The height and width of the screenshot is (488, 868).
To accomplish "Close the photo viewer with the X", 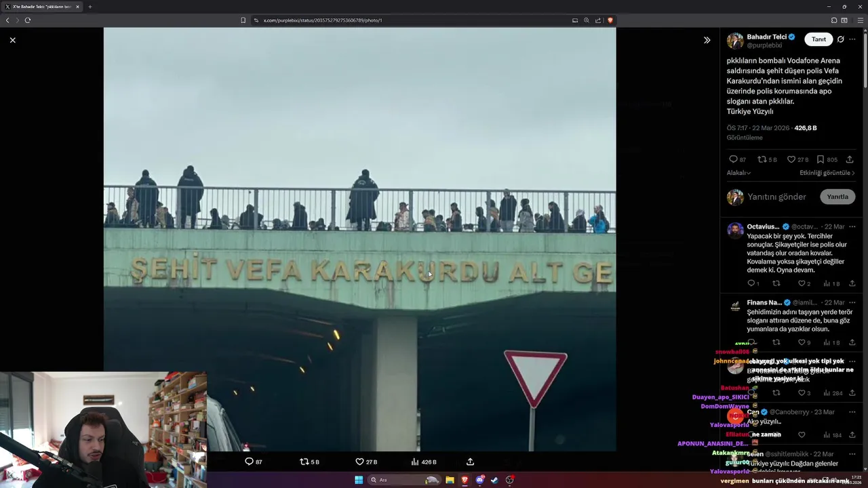I will tap(12, 40).
